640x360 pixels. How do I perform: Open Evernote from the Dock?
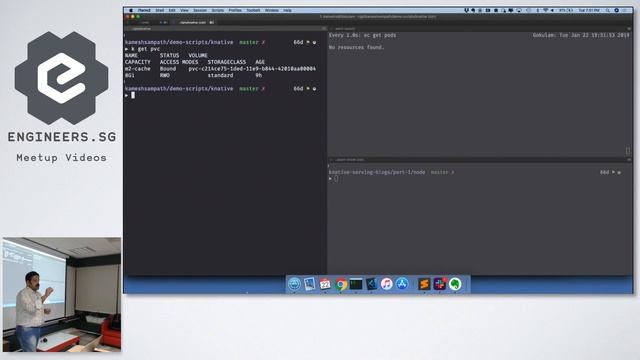coord(455,284)
